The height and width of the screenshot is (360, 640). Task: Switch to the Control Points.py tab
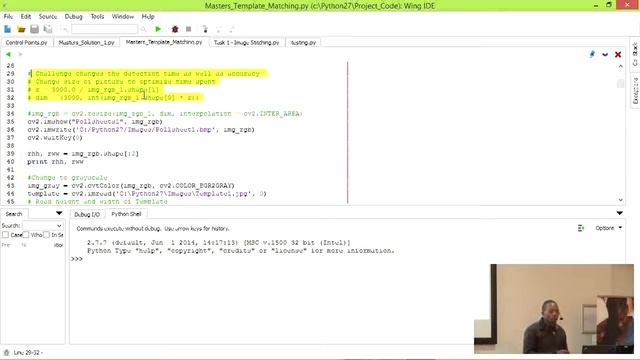27,42
